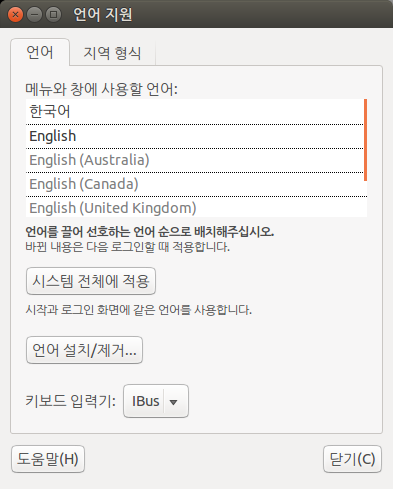This screenshot has width=393, height=489.
Task: Select plain English language row
Action: pos(195,136)
